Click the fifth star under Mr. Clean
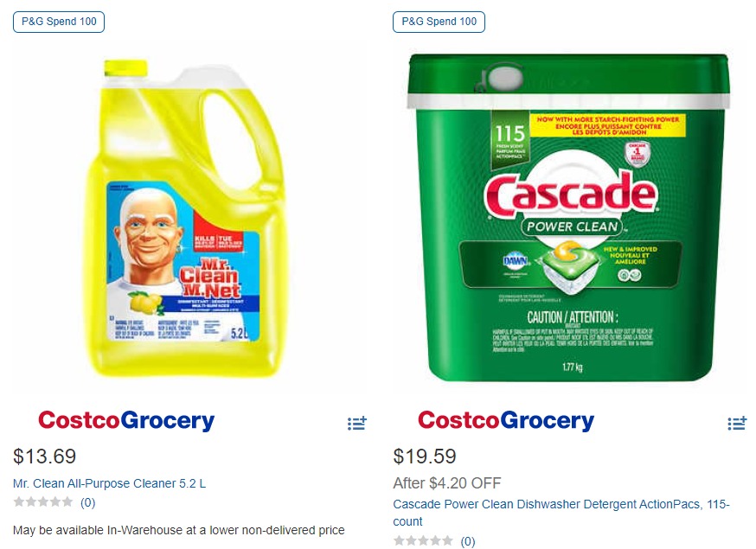The height and width of the screenshot is (549, 756). tap(67, 502)
